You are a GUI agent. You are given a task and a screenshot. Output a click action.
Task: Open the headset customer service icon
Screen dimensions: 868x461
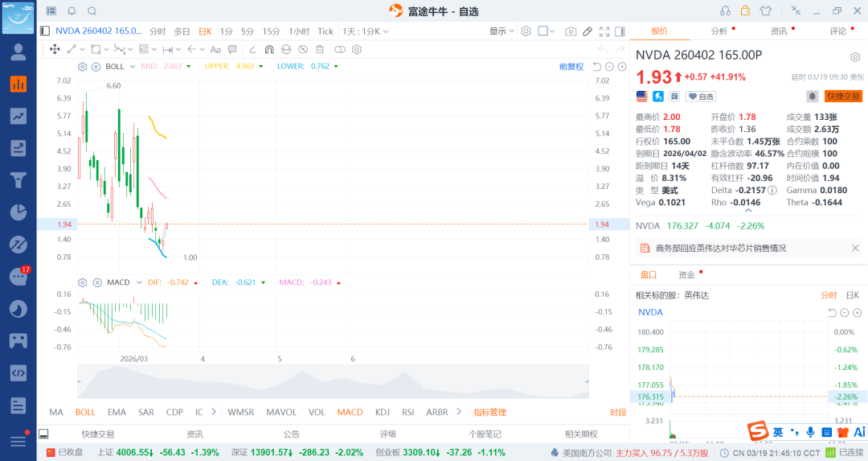click(725, 11)
